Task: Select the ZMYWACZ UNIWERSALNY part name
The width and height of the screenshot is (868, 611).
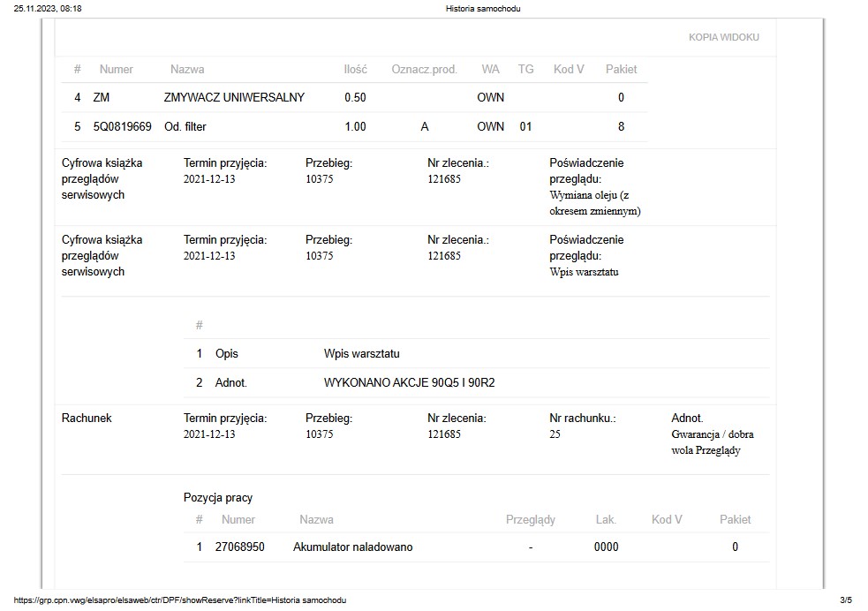Action: pos(234,97)
